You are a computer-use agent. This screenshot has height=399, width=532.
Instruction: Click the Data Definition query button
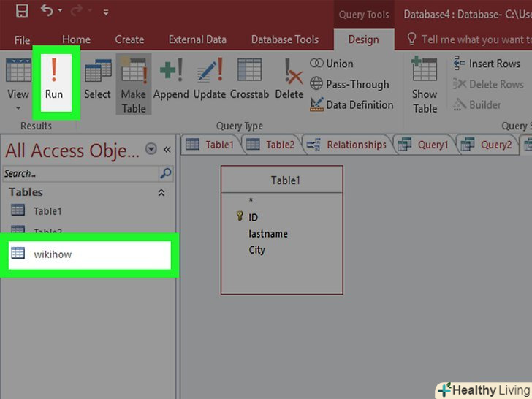click(351, 104)
